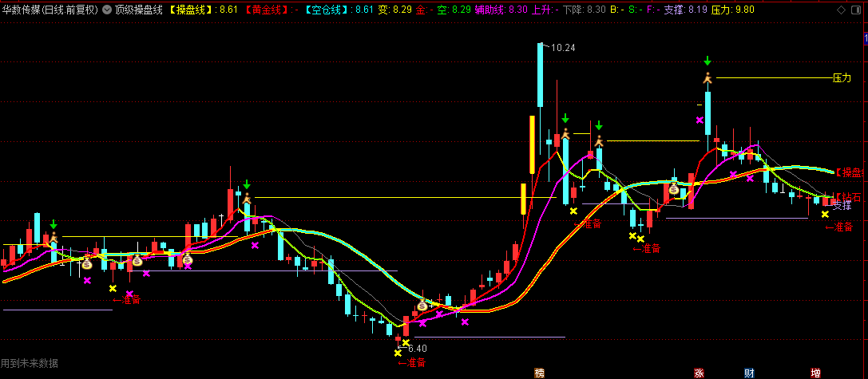Select the 【操盘线】: 8.61 legend value
This screenshot has width=868, height=379.
pos(203,10)
